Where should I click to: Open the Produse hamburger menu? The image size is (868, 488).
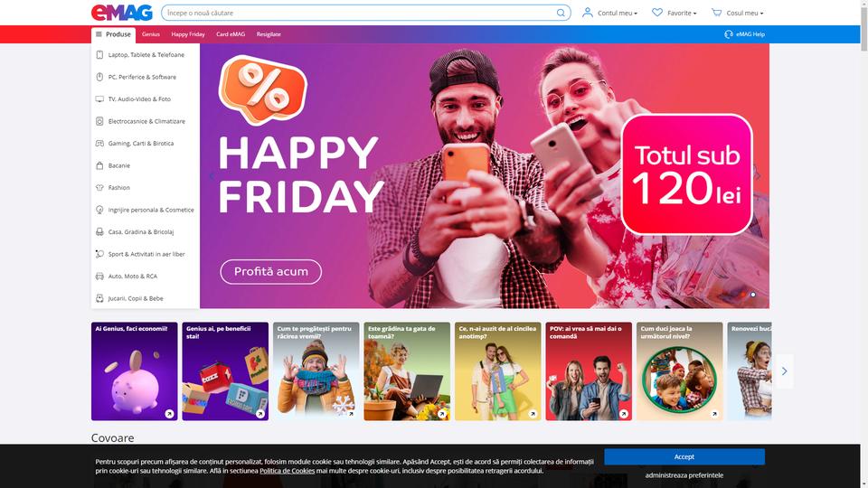pyautogui.click(x=114, y=34)
